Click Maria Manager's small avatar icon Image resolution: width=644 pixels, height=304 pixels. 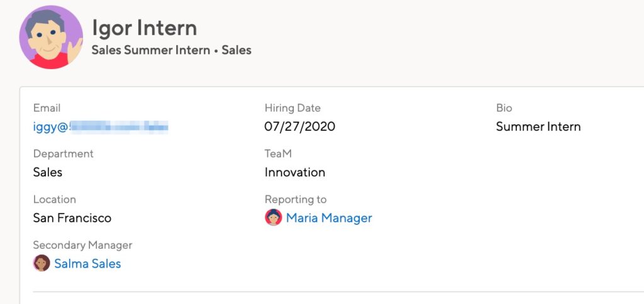point(274,217)
